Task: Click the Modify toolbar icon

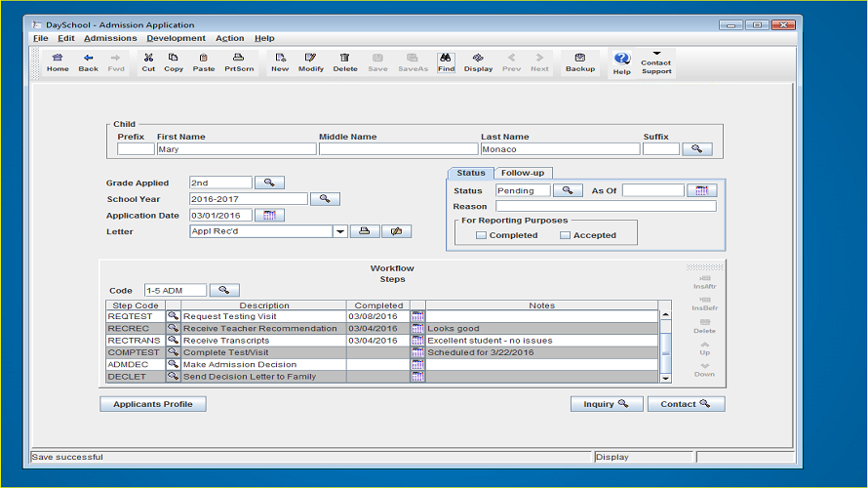Action: pos(310,62)
